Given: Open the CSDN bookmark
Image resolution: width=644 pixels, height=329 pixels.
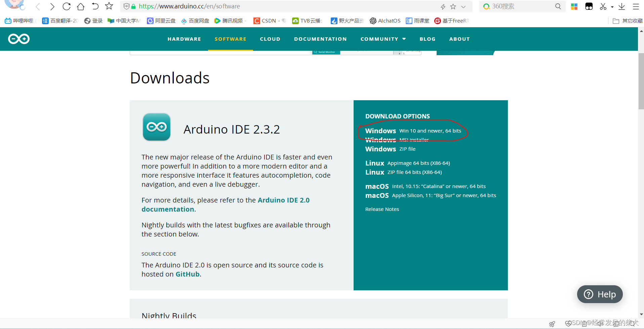Looking at the screenshot, I should click(x=270, y=21).
